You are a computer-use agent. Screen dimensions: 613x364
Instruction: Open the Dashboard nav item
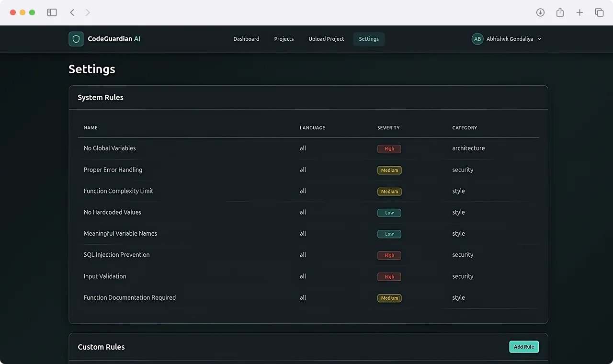pyautogui.click(x=246, y=39)
